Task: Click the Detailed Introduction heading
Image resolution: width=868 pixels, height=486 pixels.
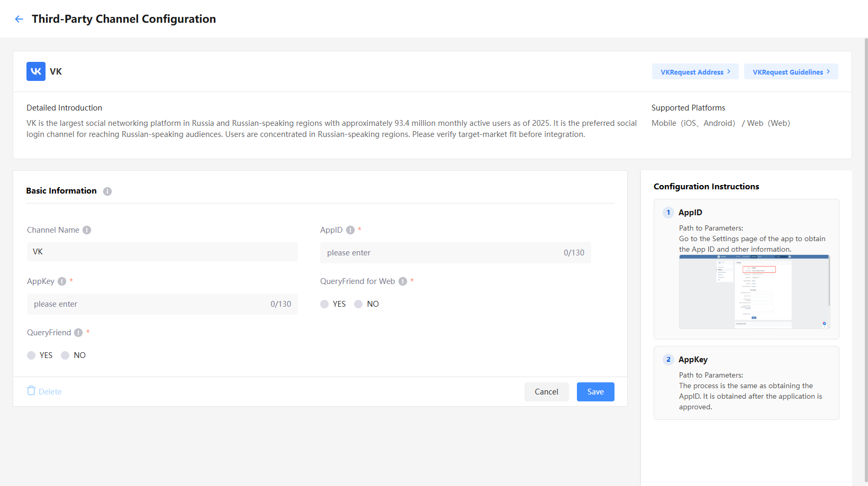Action: [x=65, y=108]
